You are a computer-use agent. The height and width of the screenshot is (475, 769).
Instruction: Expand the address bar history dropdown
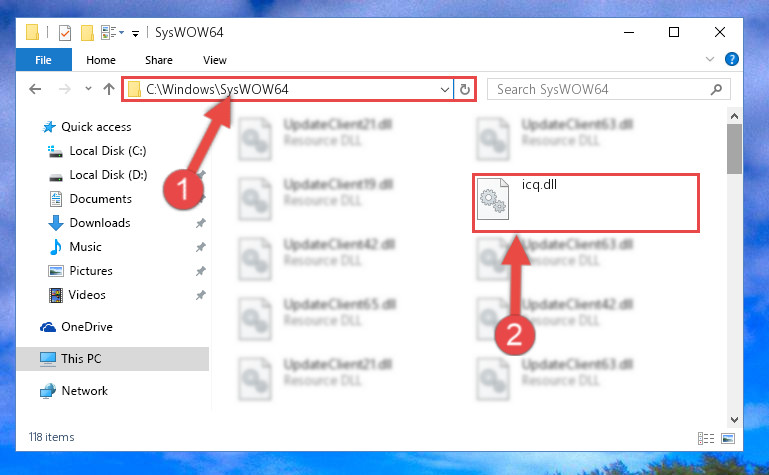coord(444,90)
